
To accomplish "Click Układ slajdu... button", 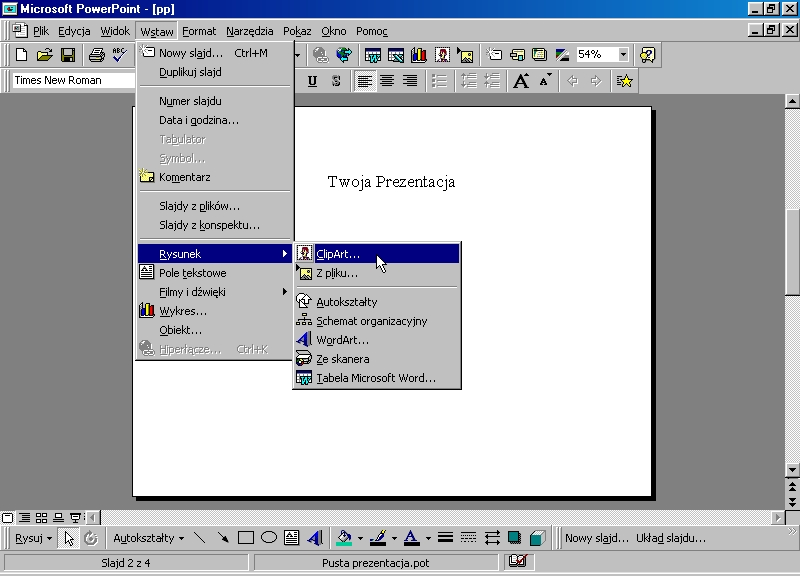I will (x=670, y=538).
